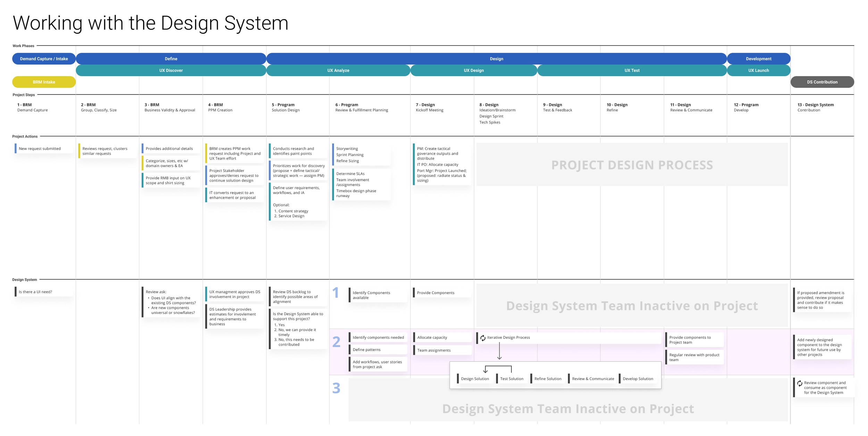Click the large number 3 marker
Viewport: 868px width, 436px height.
[x=336, y=388]
